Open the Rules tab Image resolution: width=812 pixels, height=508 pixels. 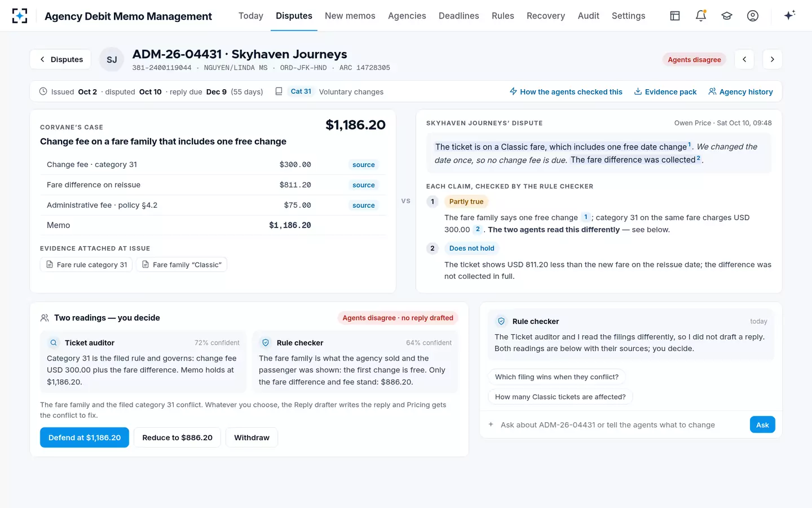coord(503,16)
